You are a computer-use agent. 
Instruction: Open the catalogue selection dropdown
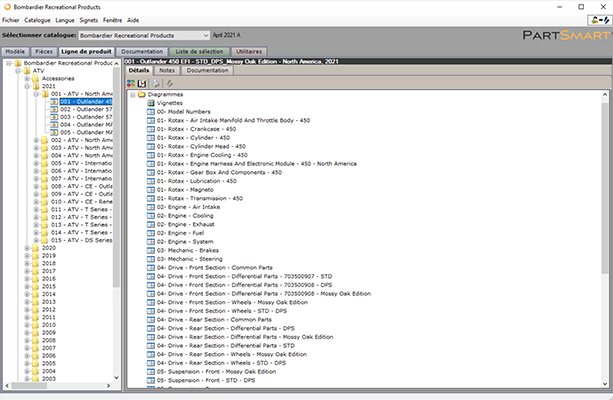pyautogui.click(x=204, y=34)
